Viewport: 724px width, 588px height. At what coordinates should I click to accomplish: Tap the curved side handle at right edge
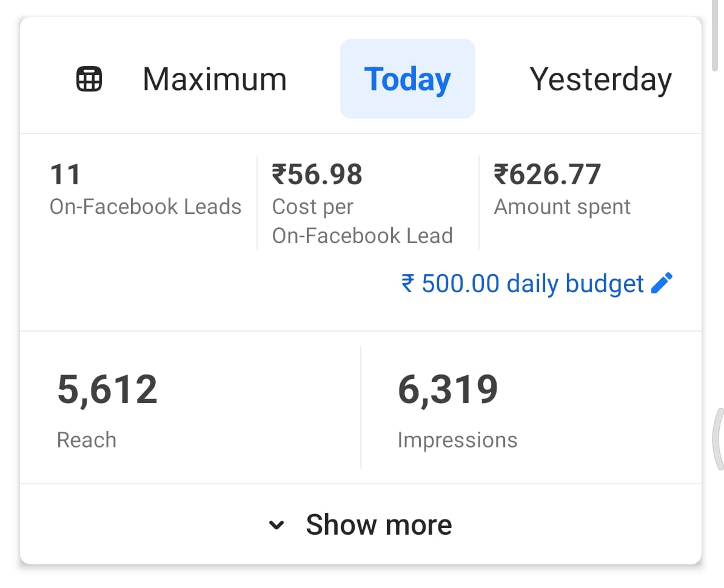coord(717,439)
